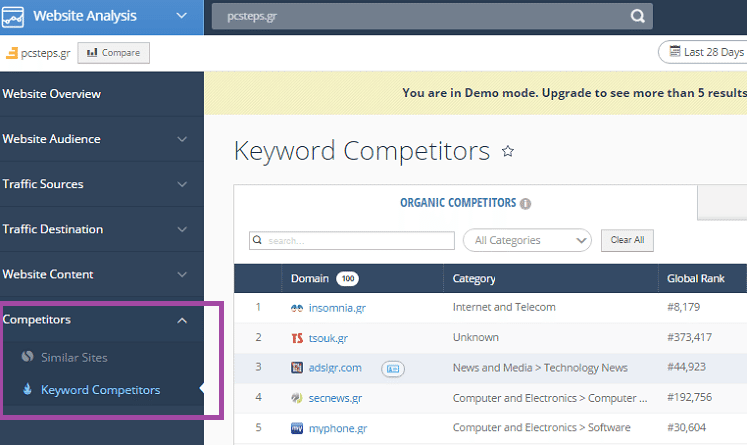Viewport: 747px width, 445px height.
Task: Click the Organic Competitors info icon
Action: point(525,204)
